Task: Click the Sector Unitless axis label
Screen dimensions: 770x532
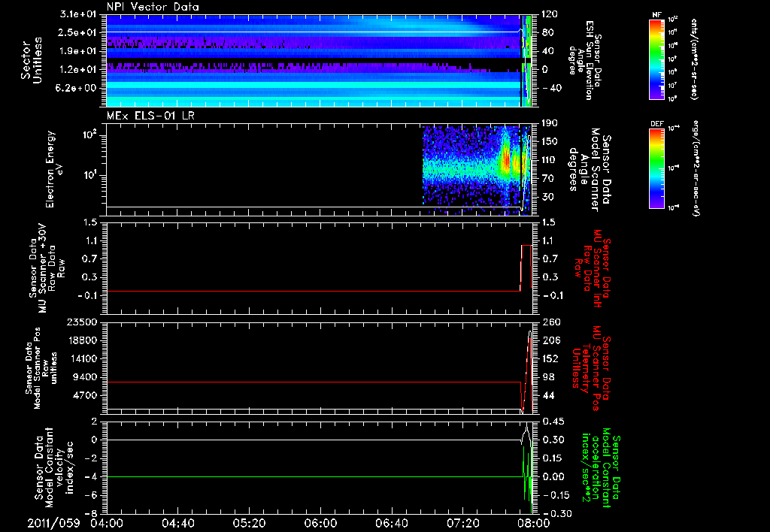Action: coord(31,59)
